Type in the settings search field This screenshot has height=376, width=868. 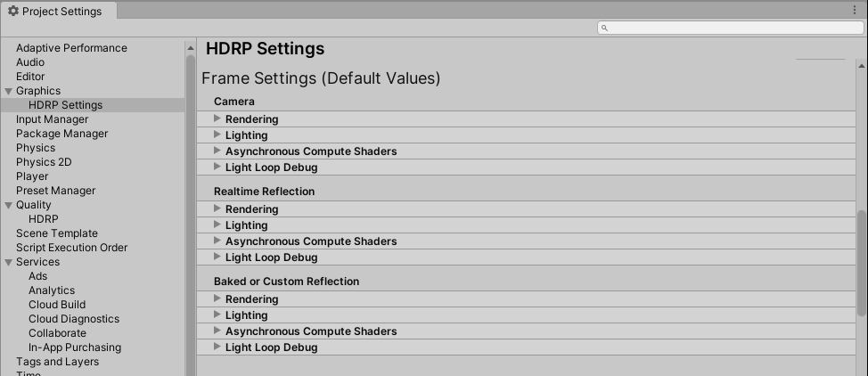click(x=731, y=28)
